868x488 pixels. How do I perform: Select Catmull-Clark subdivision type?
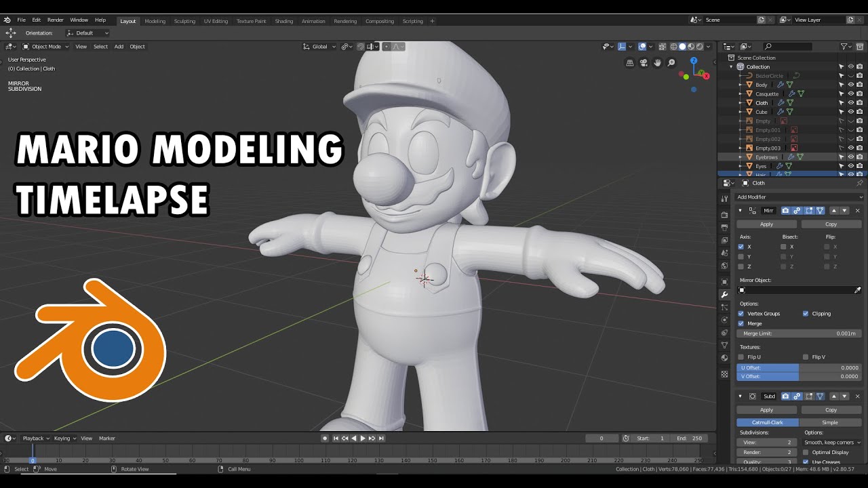click(768, 422)
